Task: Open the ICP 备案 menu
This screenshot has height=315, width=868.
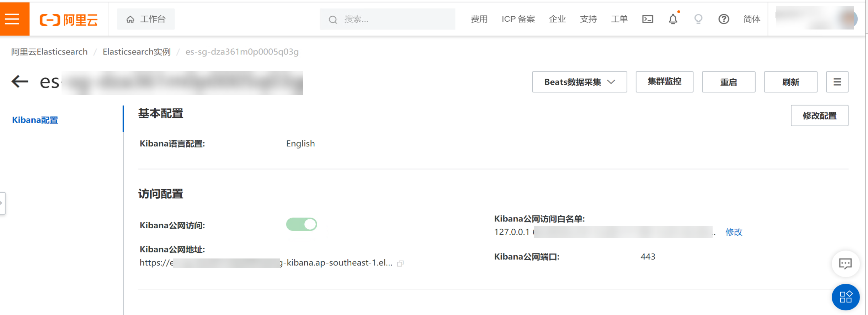Action: (518, 19)
